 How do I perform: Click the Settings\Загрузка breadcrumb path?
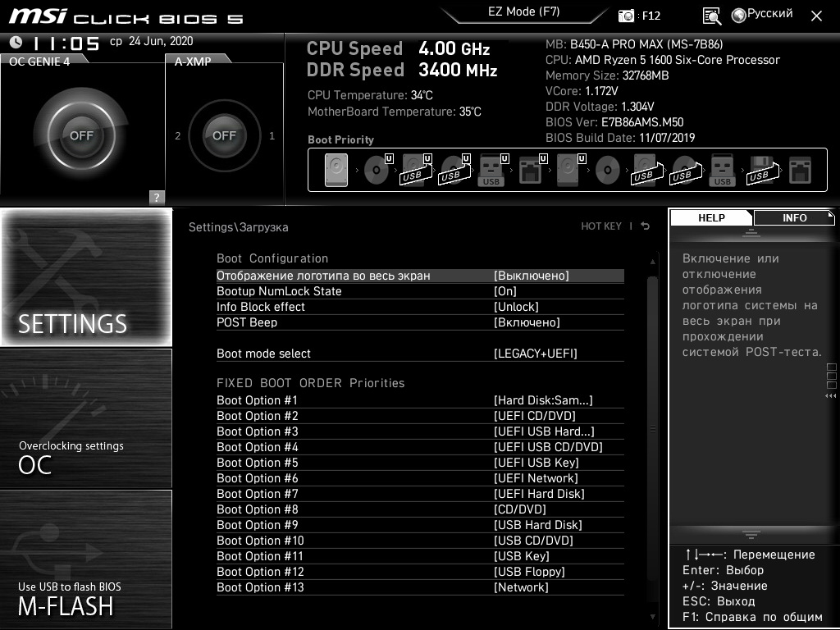pyautogui.click(x=239, y=226)
